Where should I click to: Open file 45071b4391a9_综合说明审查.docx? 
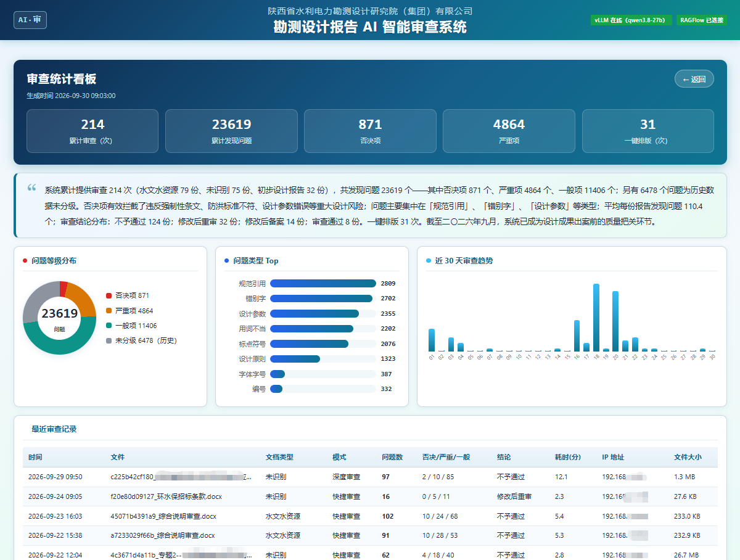point(163,516)
